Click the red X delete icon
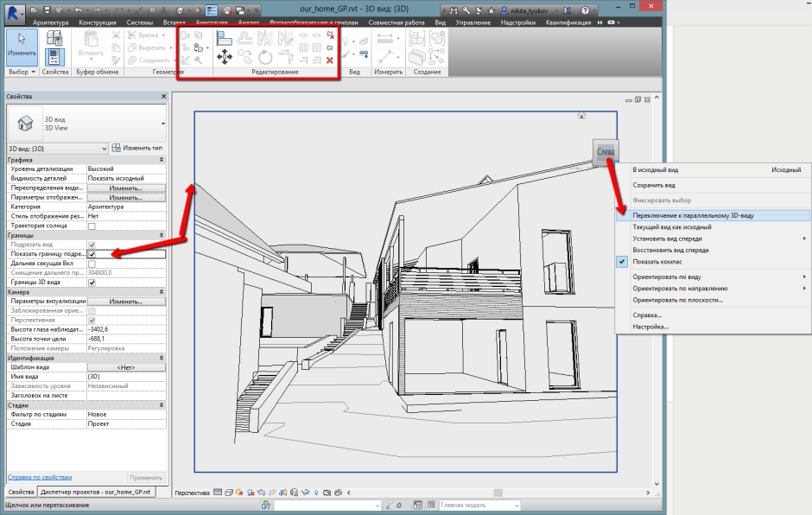The image size is (812, 515). pos(330,60)
